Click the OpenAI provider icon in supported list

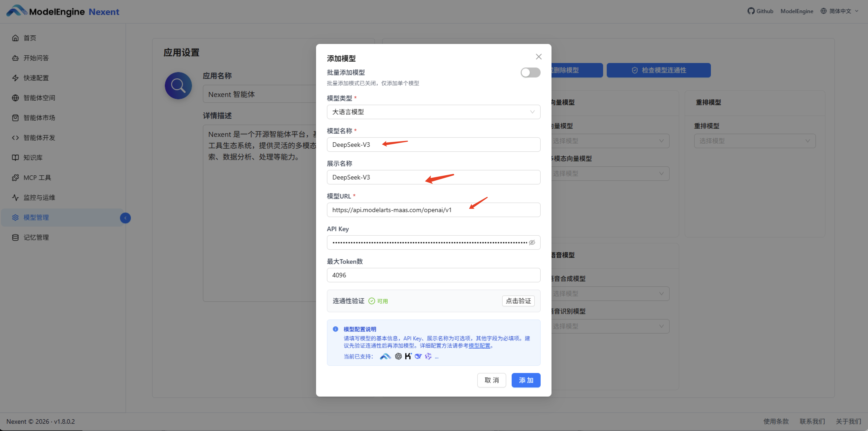[x=398, y=356]
